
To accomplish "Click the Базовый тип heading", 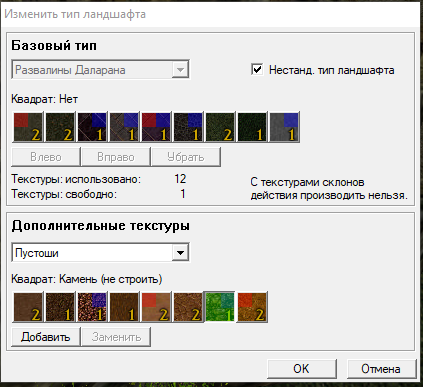I will (x=54, y=45).
